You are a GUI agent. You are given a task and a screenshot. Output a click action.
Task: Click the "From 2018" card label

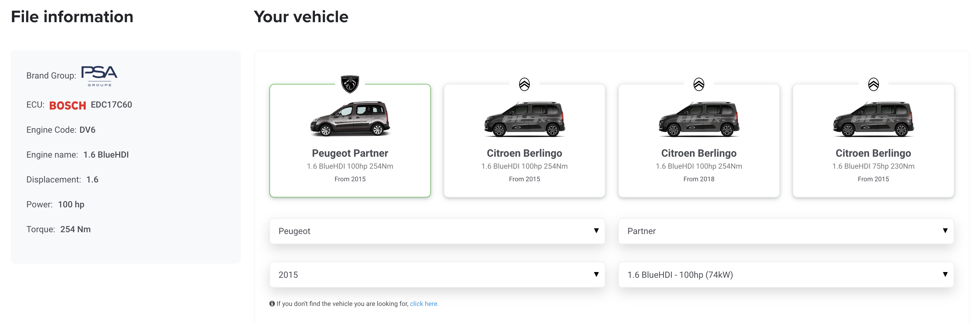point(699,179)
